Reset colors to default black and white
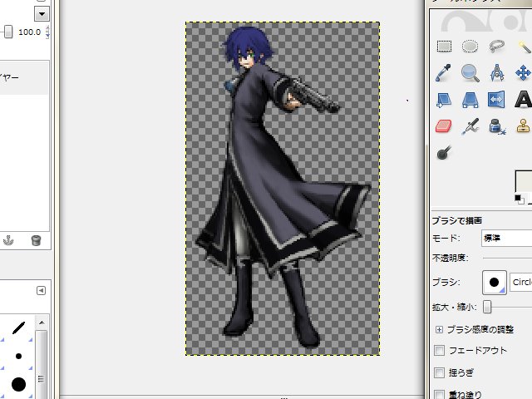This screenshot has height=399, width=532. pos(519,199)
